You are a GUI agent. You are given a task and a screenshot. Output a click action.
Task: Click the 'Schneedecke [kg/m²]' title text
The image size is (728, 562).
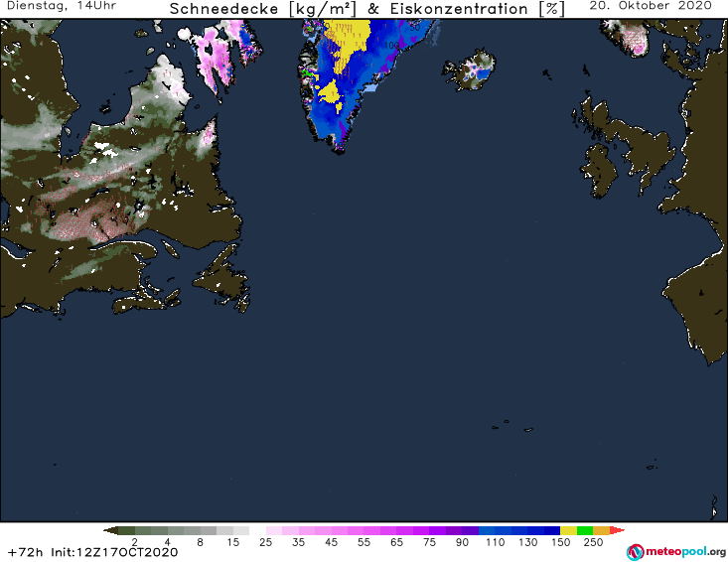pyautogui.click(x=262, y=9)
